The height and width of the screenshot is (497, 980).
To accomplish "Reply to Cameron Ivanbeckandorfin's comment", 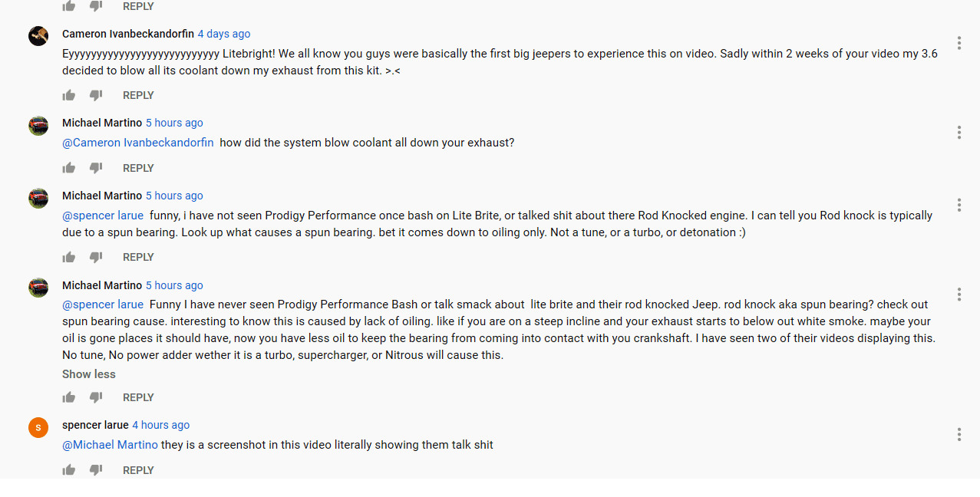I will coord(138,95).
